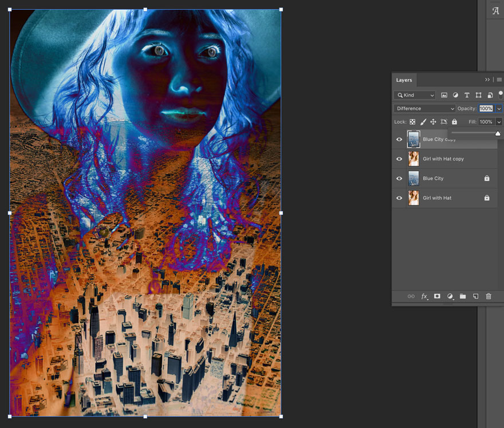Open the Opacity dropdown arrow

[x=499, y=108]
